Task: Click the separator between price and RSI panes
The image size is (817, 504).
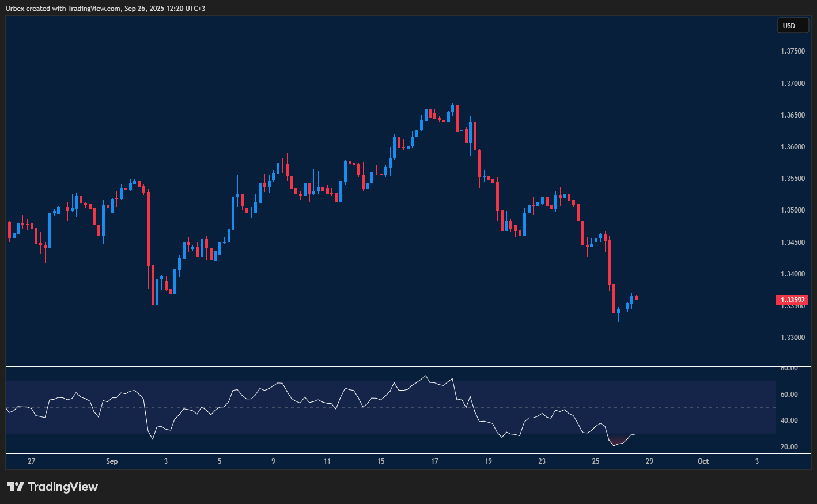Action: [x=391, y=366]
